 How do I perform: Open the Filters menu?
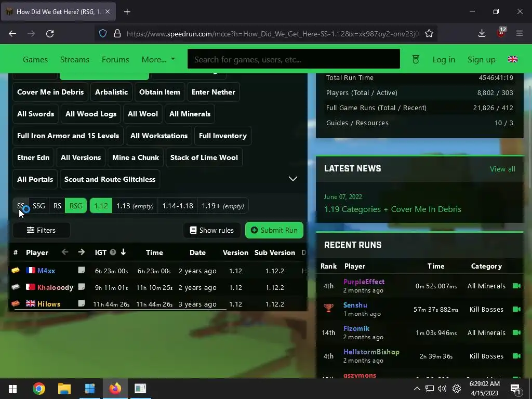point(42,230)
